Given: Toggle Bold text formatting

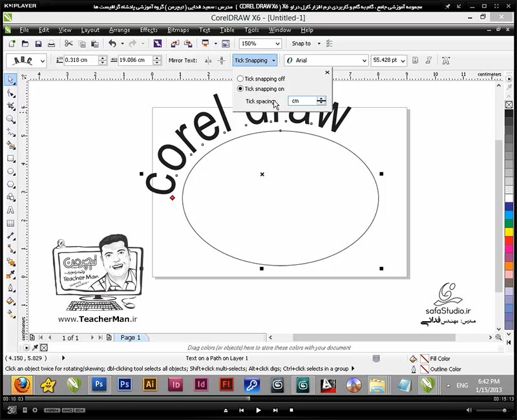Looking at the screenshot, I should coord(416,60).
